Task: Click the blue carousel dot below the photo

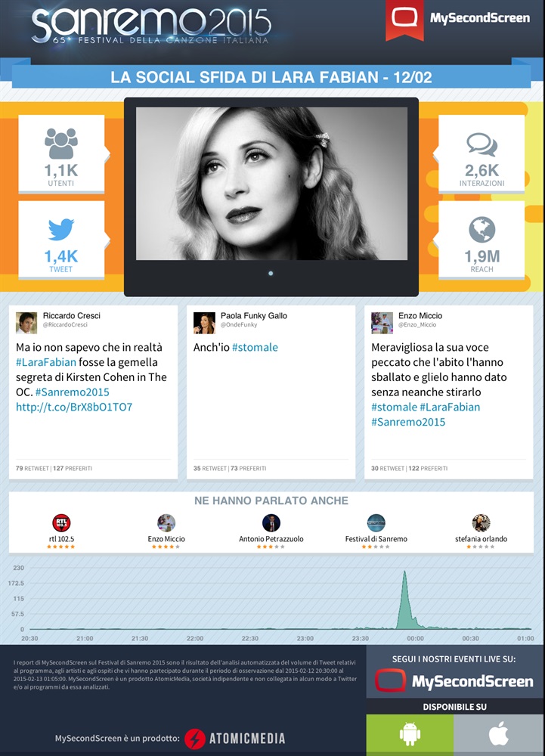Action: [271, 274]
